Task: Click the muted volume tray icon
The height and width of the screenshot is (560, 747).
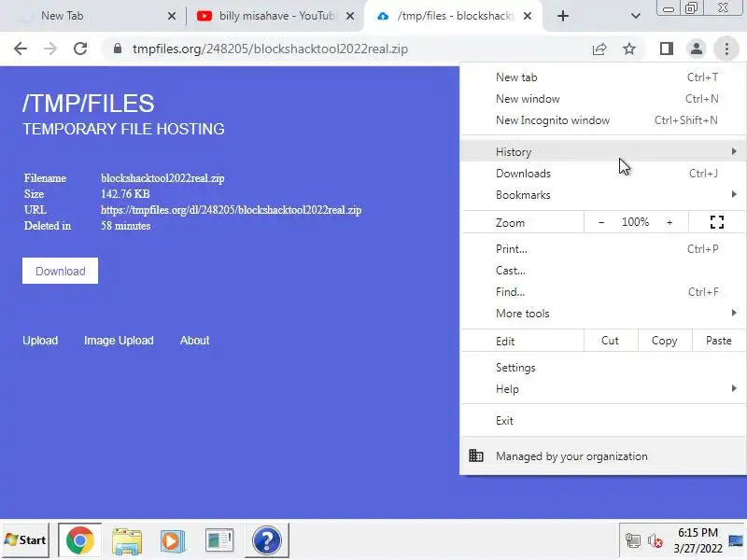Action: pos(655,541)
